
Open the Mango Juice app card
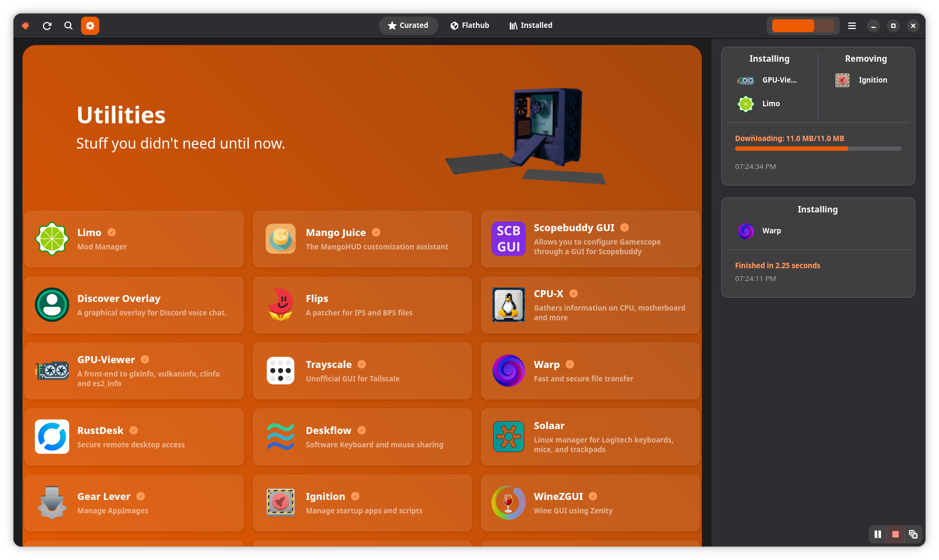(x=362, y=239)
